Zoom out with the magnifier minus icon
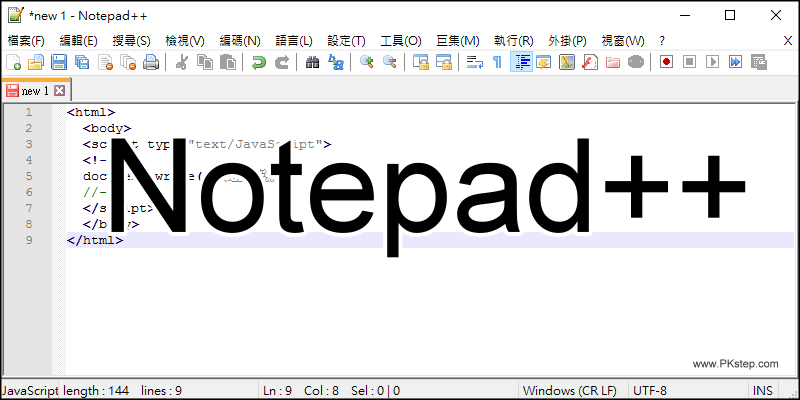Viewport: 800px width, 400px height. pos(390,62)
